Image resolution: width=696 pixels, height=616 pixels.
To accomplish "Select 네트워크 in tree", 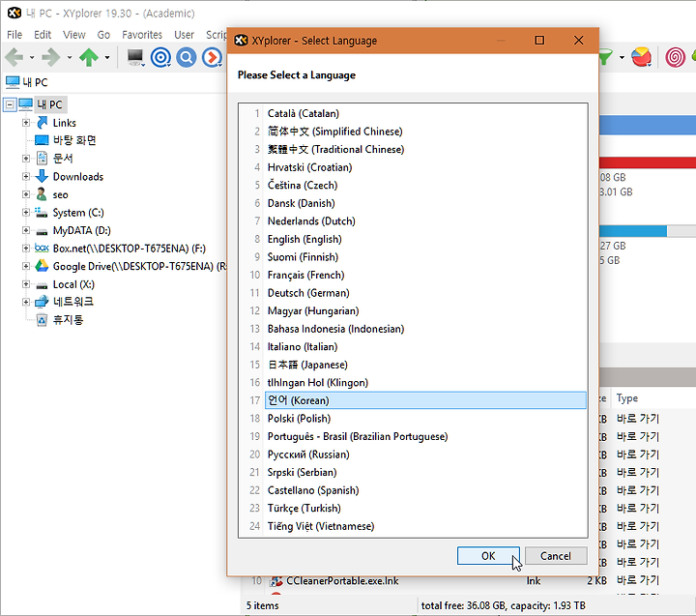I will click(73, 302).
